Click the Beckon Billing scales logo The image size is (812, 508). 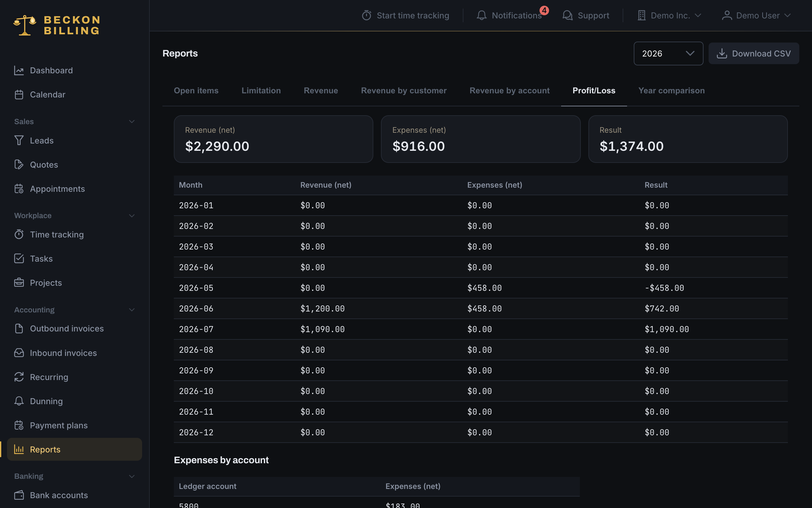[24, 25]
